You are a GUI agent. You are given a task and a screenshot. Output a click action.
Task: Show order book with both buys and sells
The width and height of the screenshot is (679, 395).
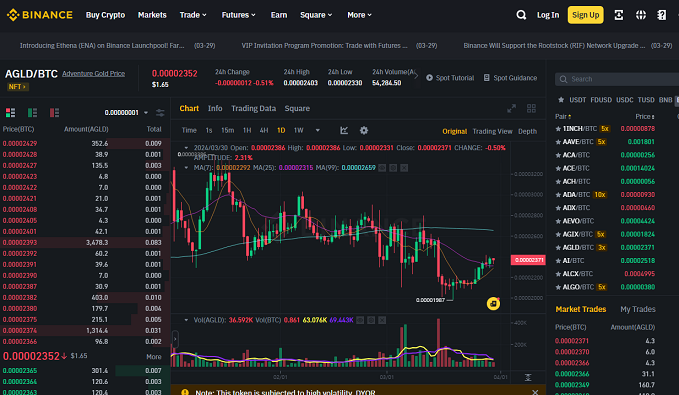tap(10, 113)
